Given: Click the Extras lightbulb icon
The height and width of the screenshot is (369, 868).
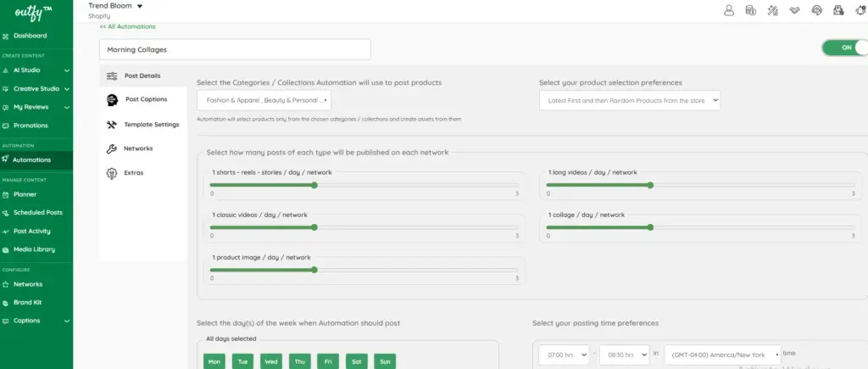Looking at the screenshot, I should 112,173.
